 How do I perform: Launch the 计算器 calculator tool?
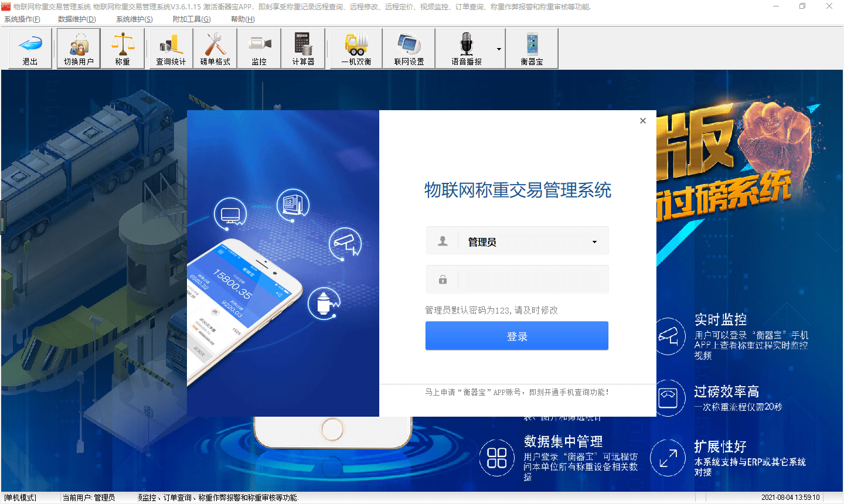[x=303, y=49]
